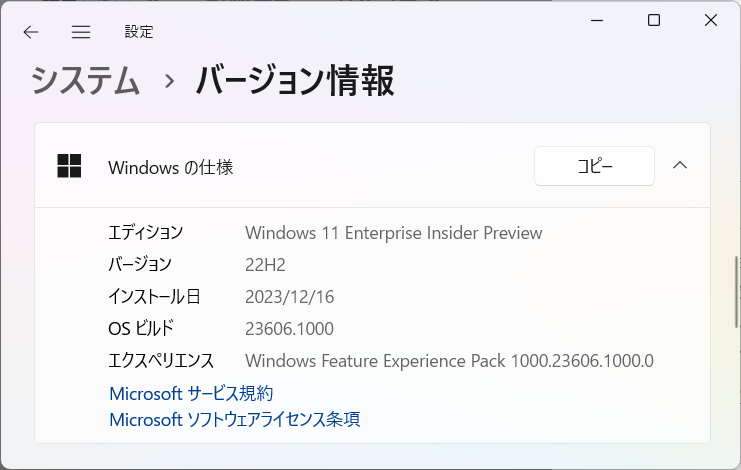Navigate to システム in the breadcrumb
This screenshot has width=741, height=470.
tap(86, 81)
